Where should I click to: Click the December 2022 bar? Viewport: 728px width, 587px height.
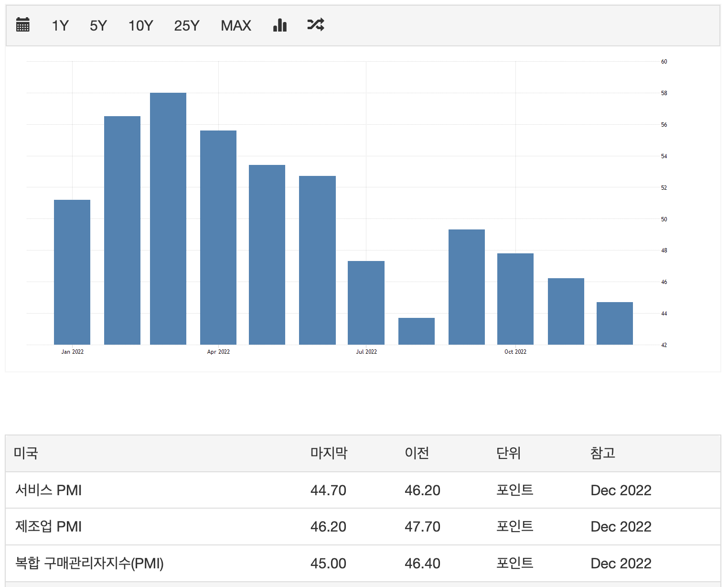(615, 323)
